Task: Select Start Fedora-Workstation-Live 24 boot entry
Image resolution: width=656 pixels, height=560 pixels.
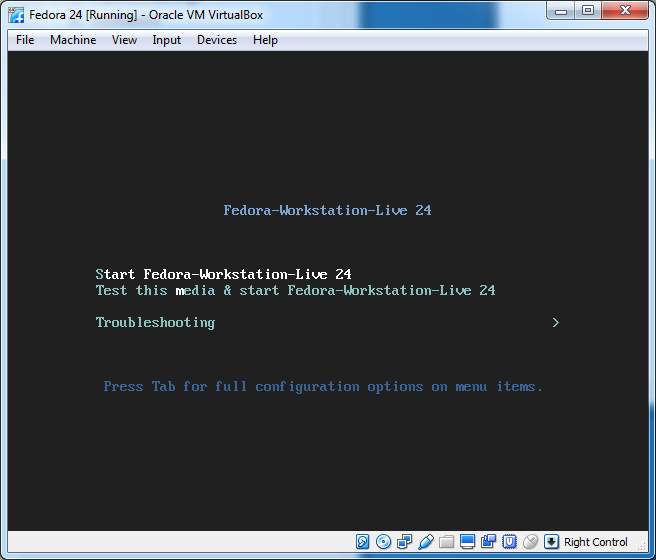Action: [x=223, y=274]
